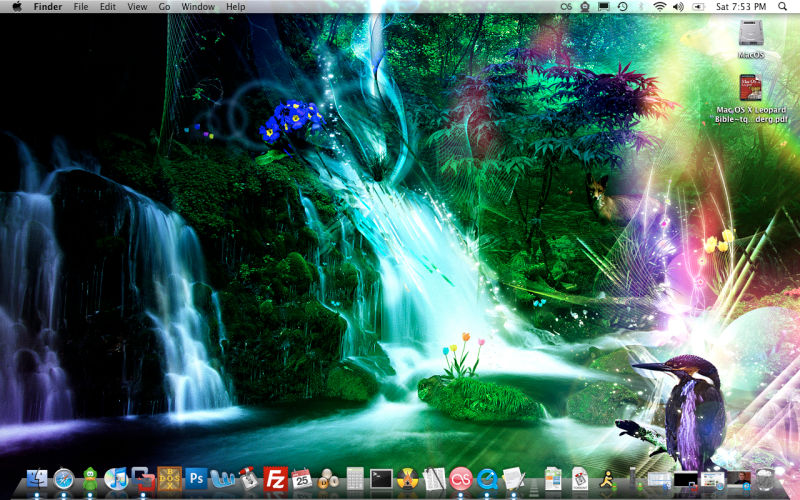Open the volume control in menu bar
This screenshot has height=500, width=800.
[678, 7]
